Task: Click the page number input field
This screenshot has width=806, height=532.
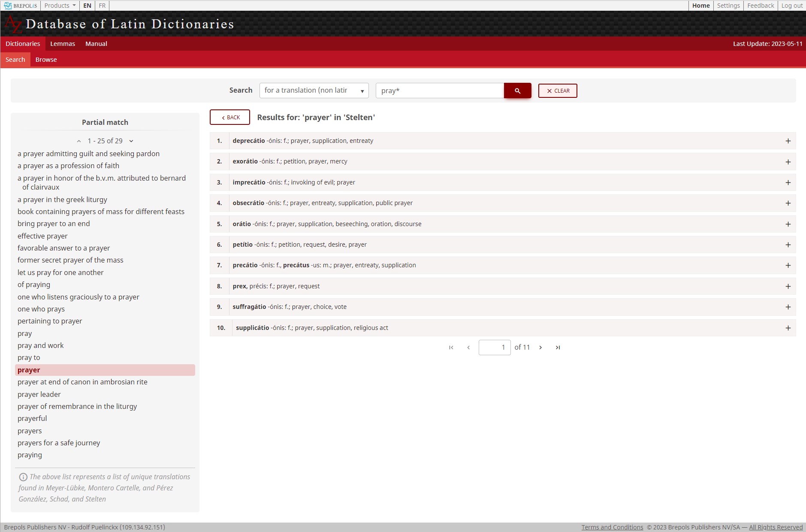Action: pos(494,348)
